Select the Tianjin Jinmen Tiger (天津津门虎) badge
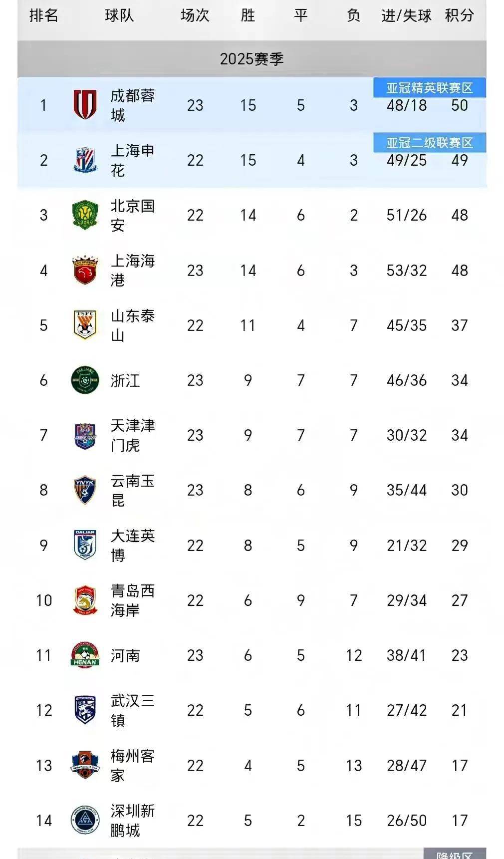Screen dimensions: 504x859 [x=85, y=435]
